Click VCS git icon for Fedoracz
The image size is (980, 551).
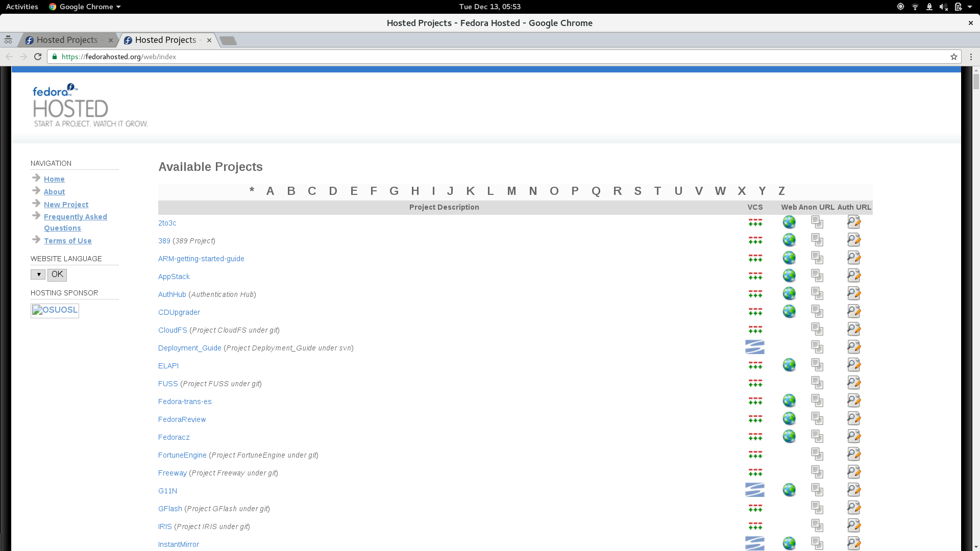coord(755,437)
